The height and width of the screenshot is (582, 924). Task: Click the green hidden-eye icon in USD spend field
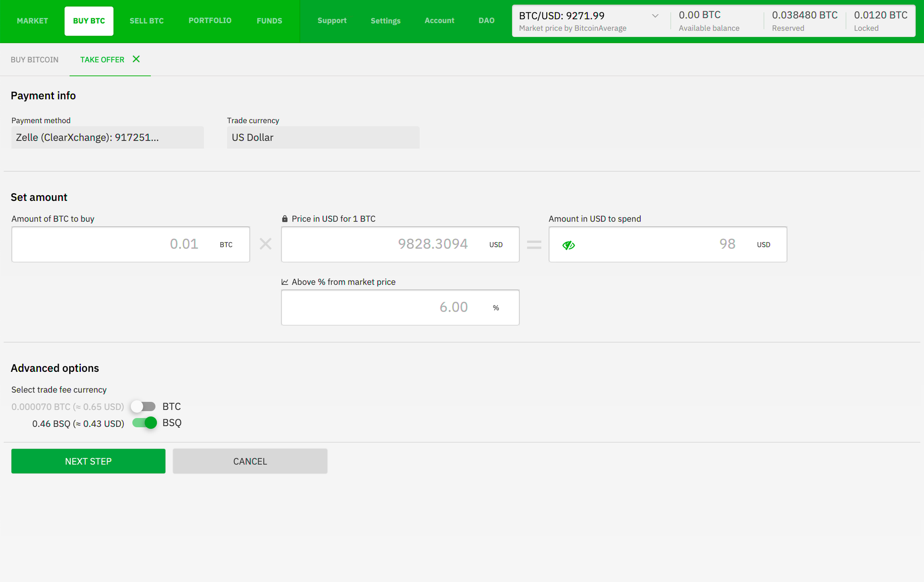(569, 245)
